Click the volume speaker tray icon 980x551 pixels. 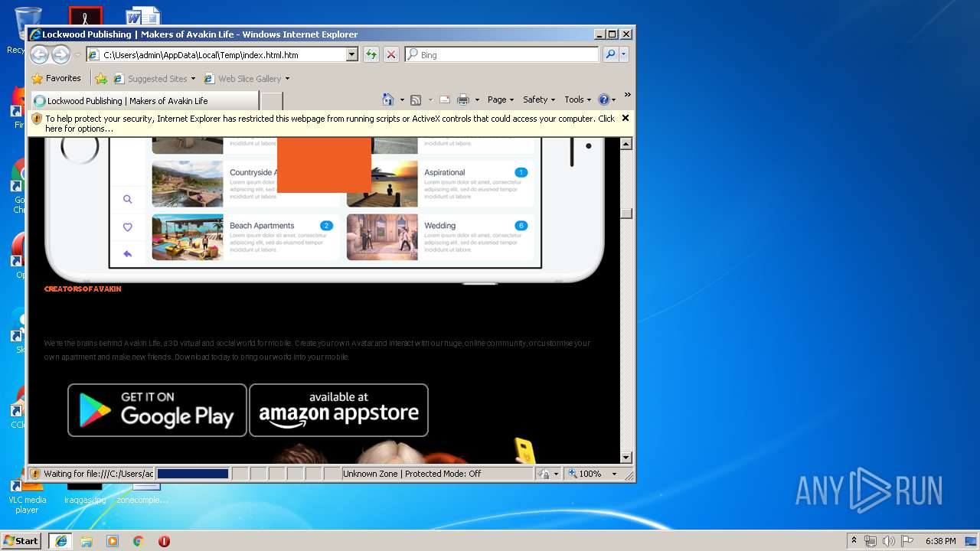(x=889, y=541)
